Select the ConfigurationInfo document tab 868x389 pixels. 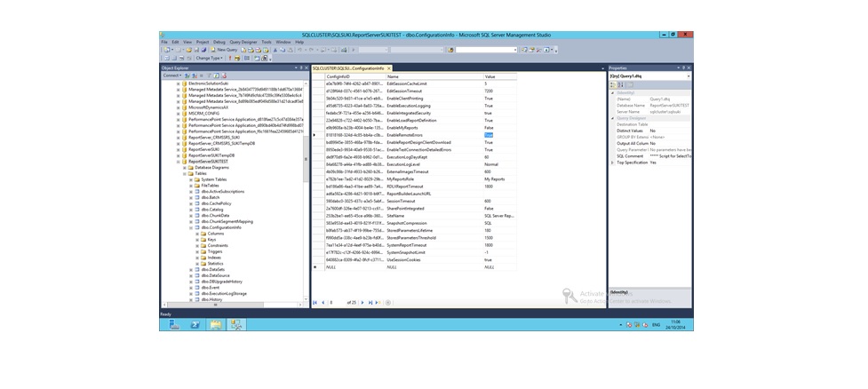tap(348, 68)
